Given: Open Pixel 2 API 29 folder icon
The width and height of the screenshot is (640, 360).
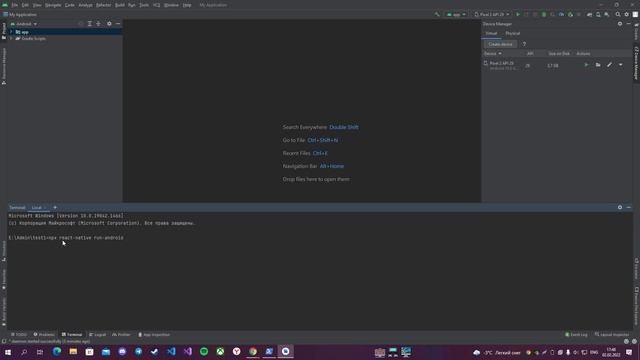Looking at the screenshot, I should [598, 65].
